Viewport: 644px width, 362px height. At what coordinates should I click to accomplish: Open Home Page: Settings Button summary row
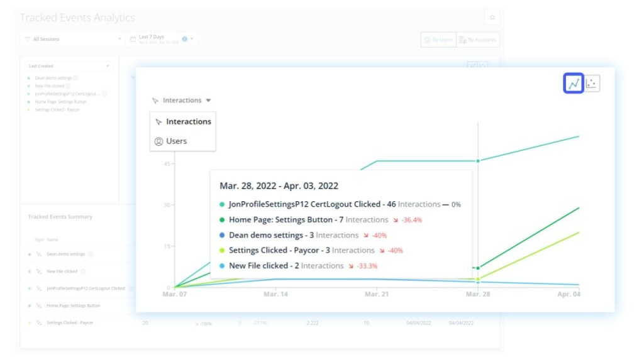point(74,305)
